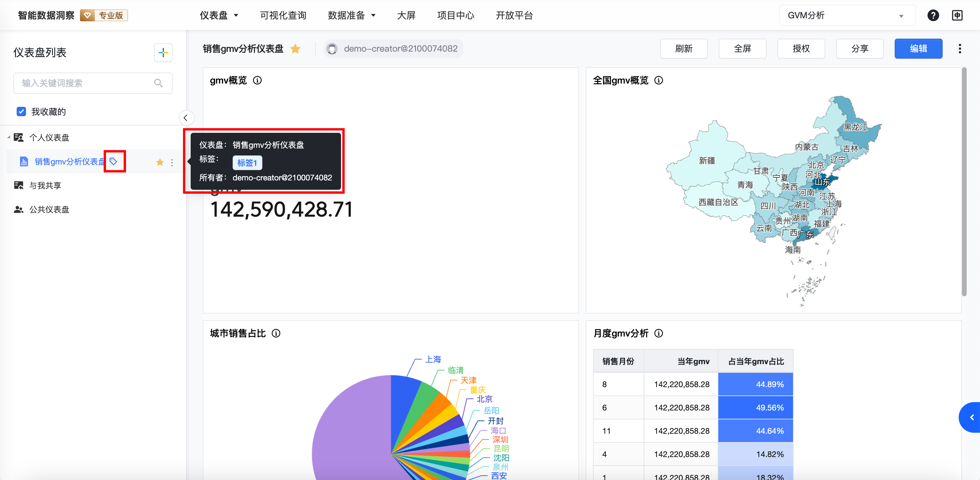Collapse the sidebar with the chevron button

pos(186,118)
